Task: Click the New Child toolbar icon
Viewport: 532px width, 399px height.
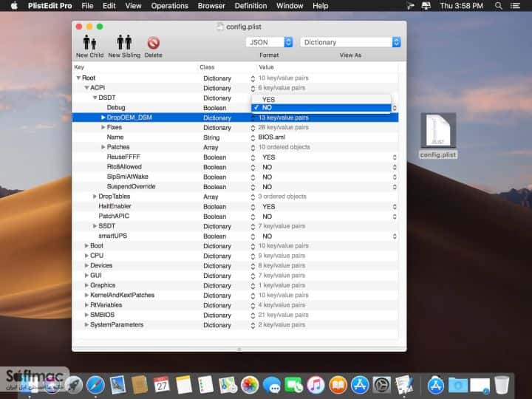Action: (x=89, y=43)
